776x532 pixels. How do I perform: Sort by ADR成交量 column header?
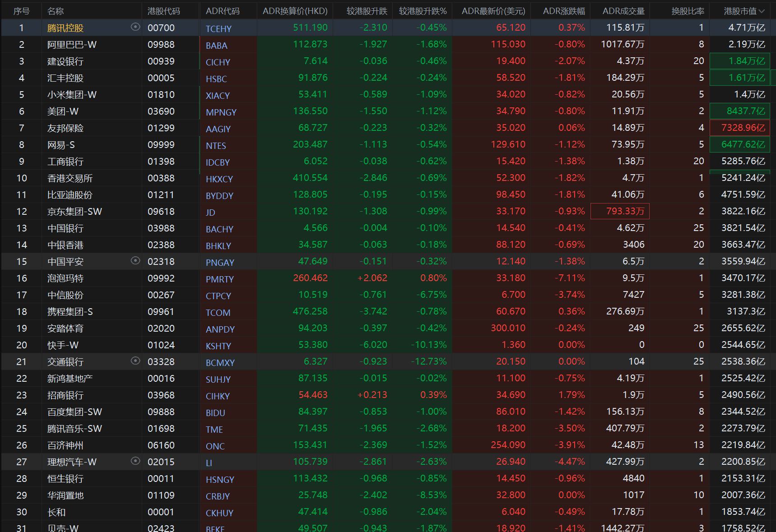pyautogui.click(x=623, y=11)
